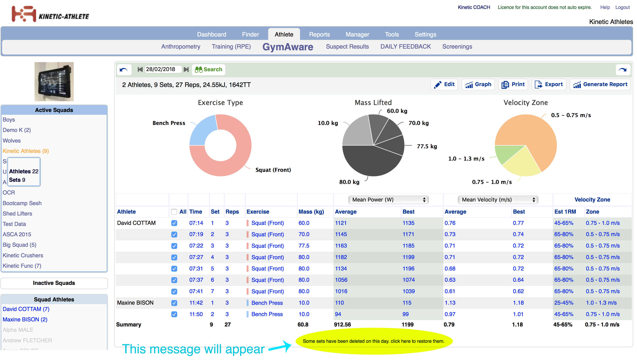Open Screenings sub-tab

point(457,47)
